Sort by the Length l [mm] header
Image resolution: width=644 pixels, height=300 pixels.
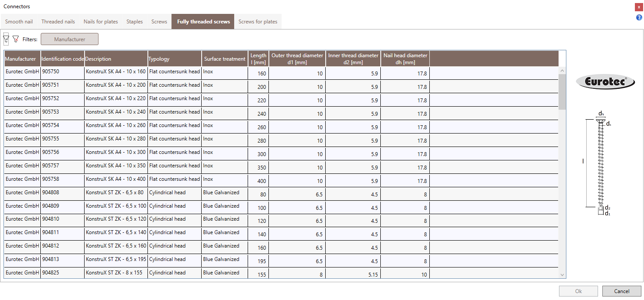(x=258, y=59)
